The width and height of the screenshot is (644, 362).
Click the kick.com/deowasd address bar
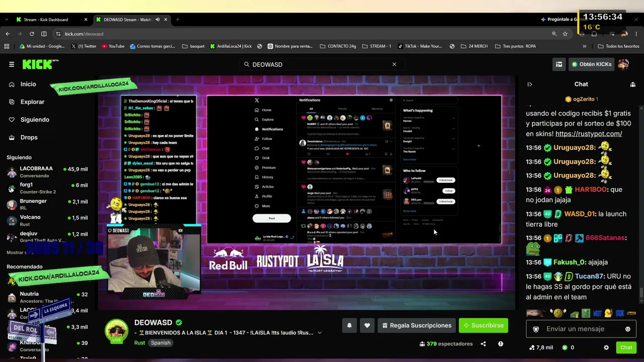302,34
